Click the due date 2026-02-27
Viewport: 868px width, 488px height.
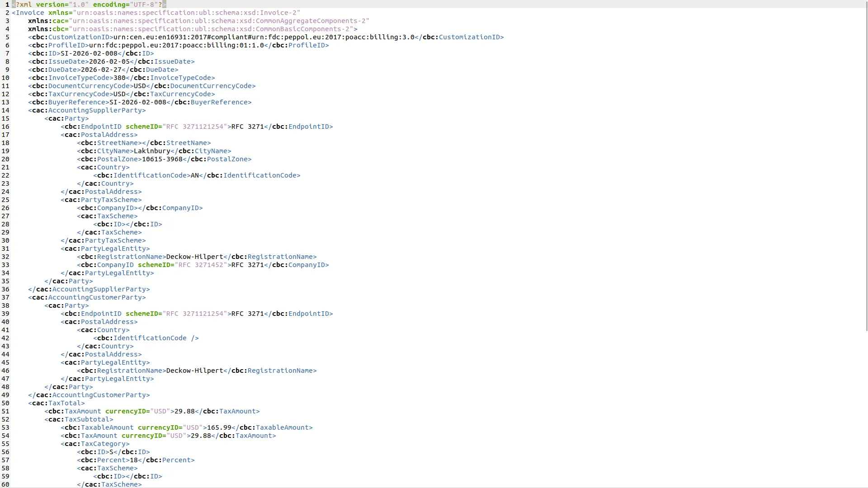(101, 70)
